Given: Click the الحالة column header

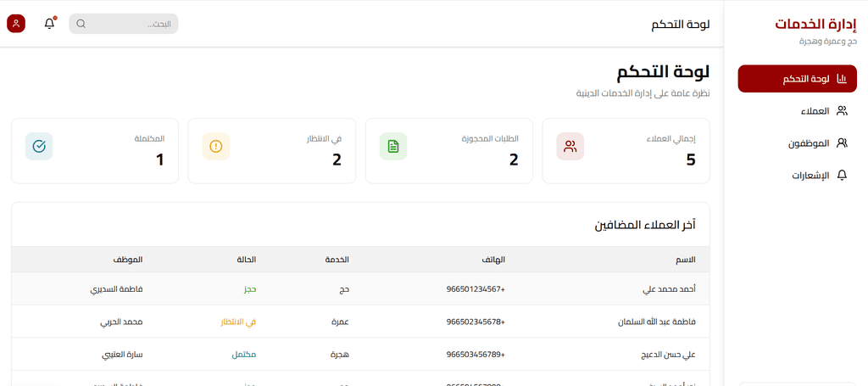Looking at the screenshot, I should pos(247,260).
